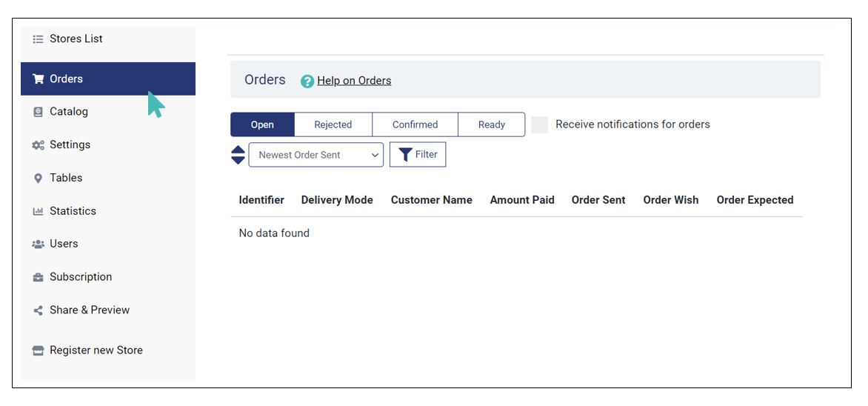Switch to the Open orders tab
This screenshot has height=406, width=868.
pyautogui.click(x=262, y=124)
